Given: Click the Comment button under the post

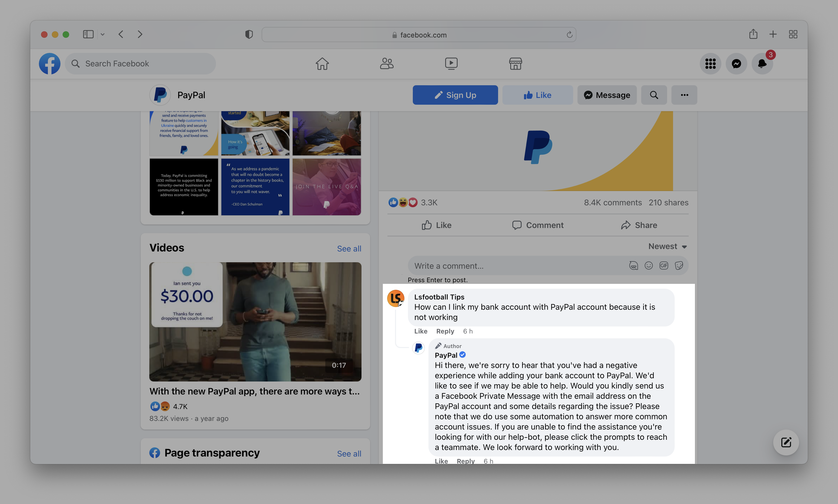Looking at the screenshot, I should (x=538, y=225).
